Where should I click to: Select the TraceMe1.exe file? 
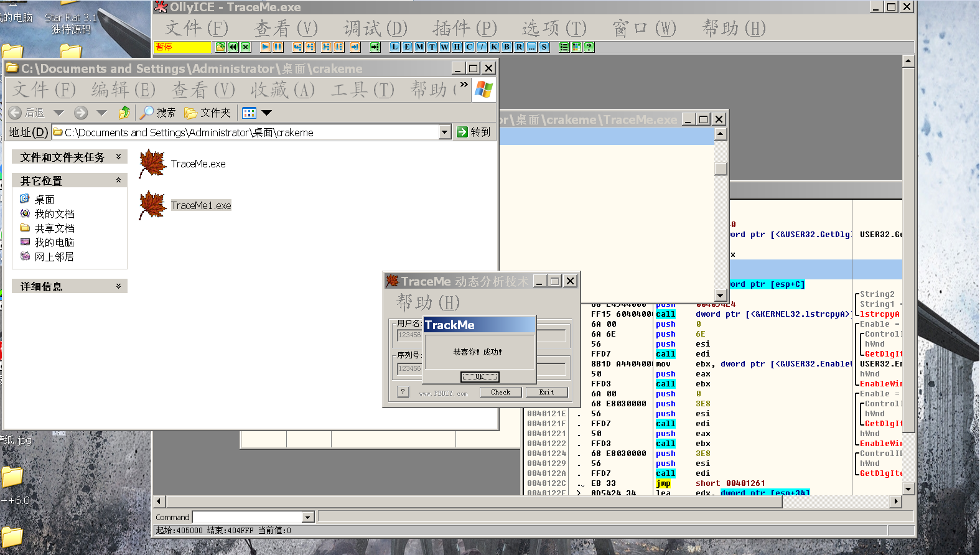pos(185,205)
